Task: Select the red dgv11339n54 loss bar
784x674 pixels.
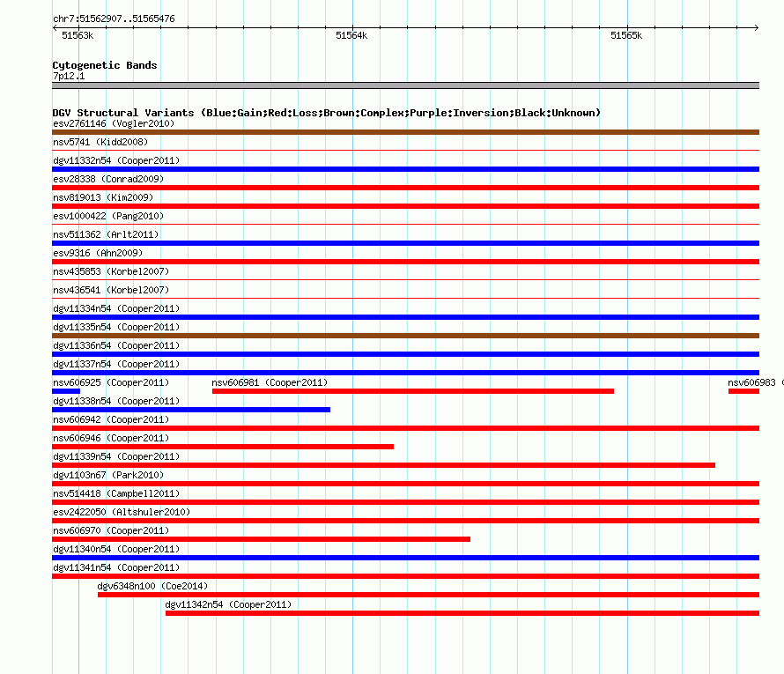Action: pos(383,465)
